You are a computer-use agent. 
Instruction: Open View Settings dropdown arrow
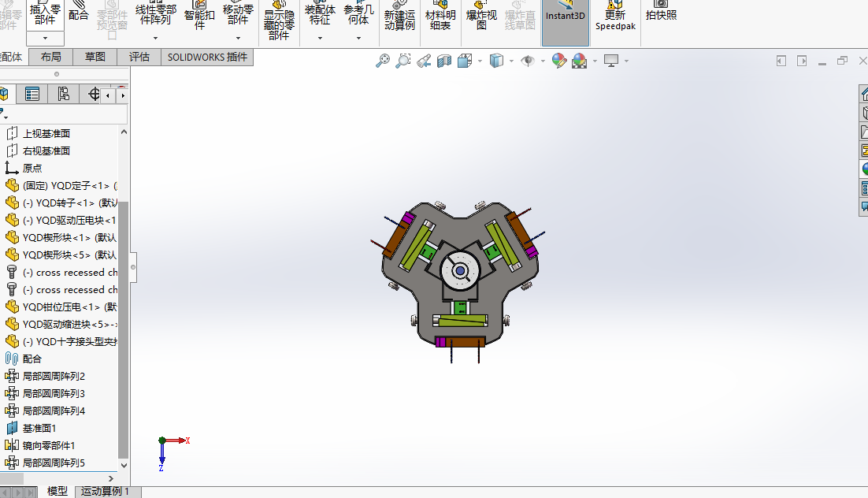pyautogui.click(x=627, y=61)
